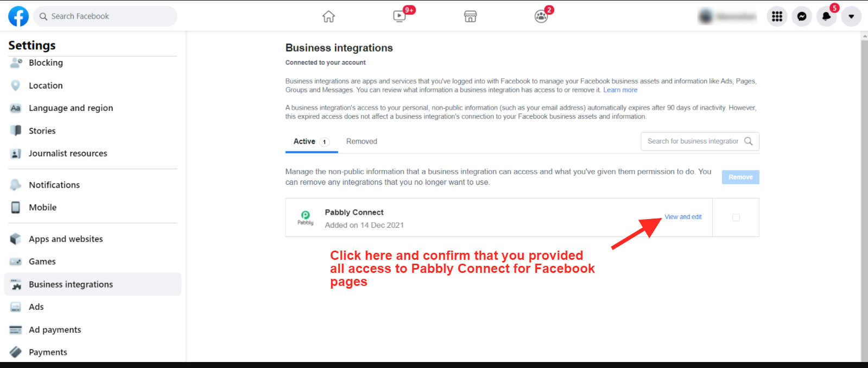Open the Groups icon with 2 badge

point(541,16)
